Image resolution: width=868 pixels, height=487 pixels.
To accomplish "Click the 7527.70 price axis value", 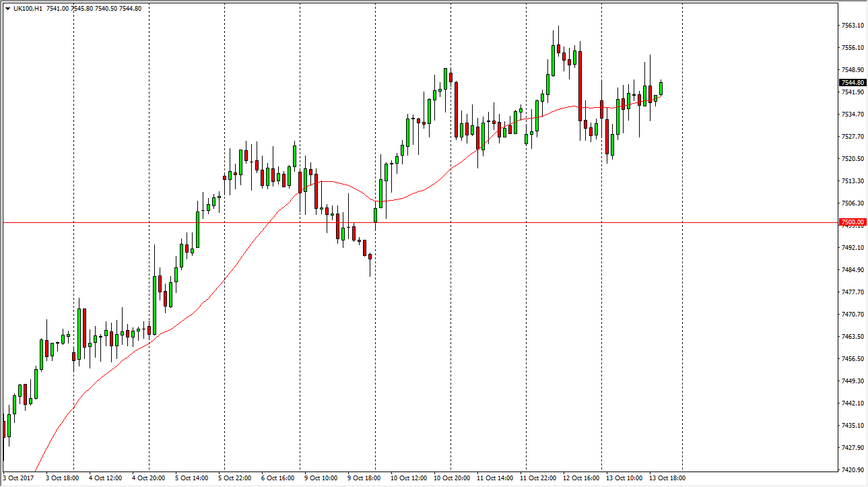I will click(x=853, y=137).
